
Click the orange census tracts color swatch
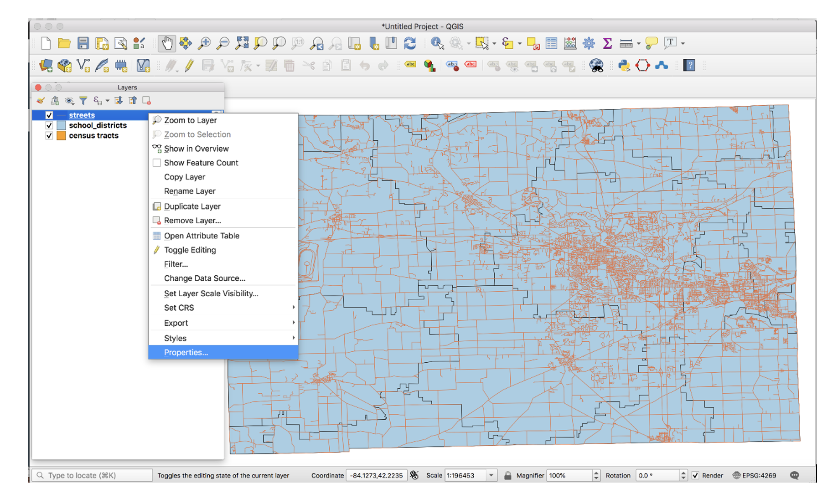[61, 136]
